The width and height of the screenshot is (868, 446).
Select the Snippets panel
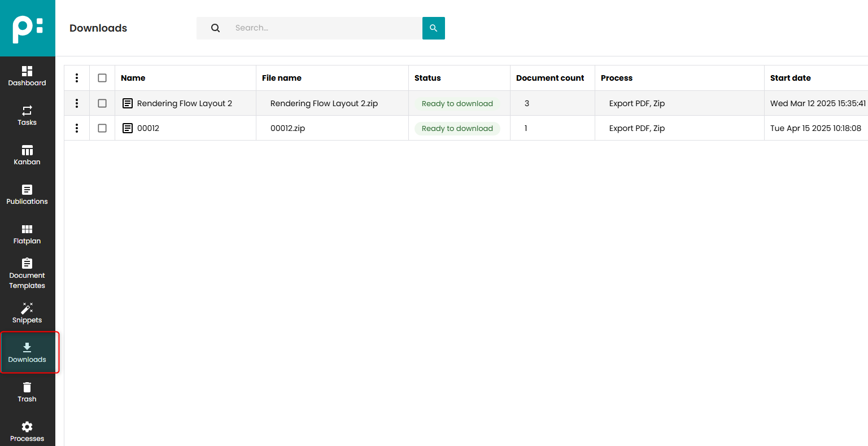click(27, 314)
